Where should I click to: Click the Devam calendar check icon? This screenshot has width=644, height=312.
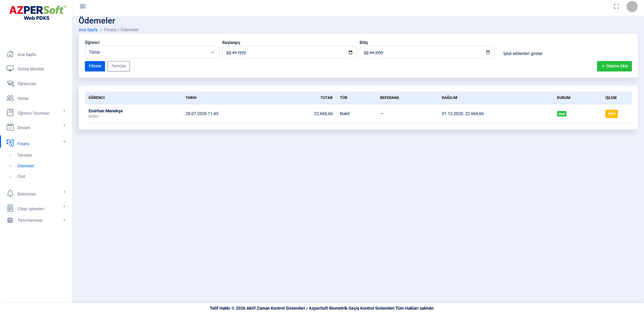(x=10, y=127)
